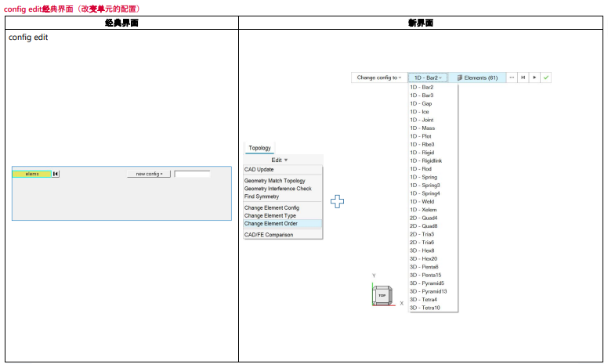Open the new config dropdown button

pos(149,174)
